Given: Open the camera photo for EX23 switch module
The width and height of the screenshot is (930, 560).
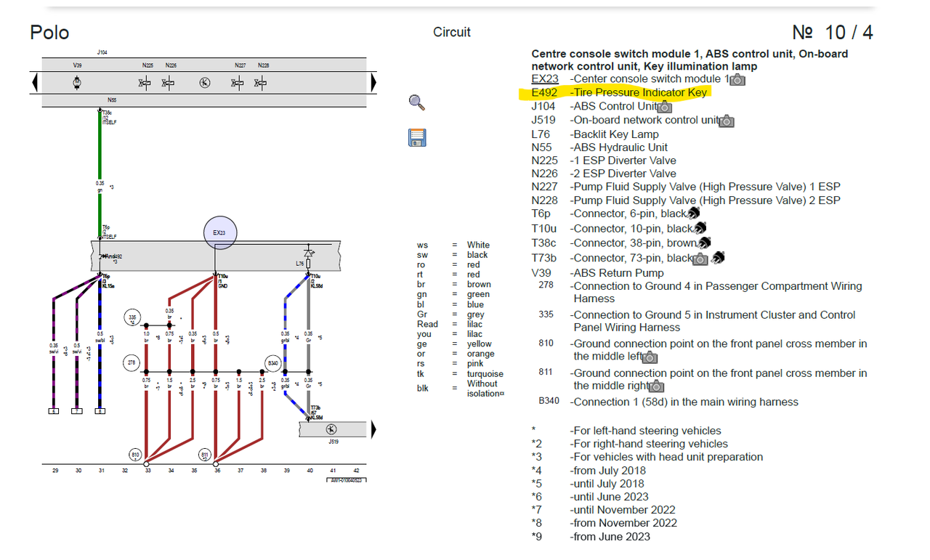Looking at the screenshot, I should [737, 79].
